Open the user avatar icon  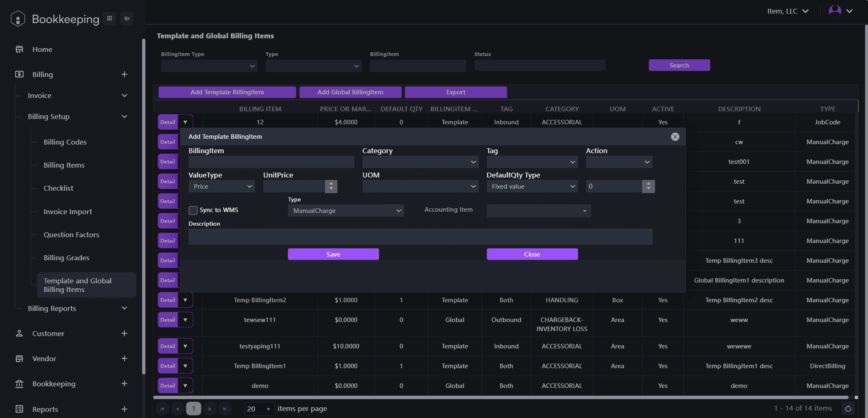click(x=835, y=11)
